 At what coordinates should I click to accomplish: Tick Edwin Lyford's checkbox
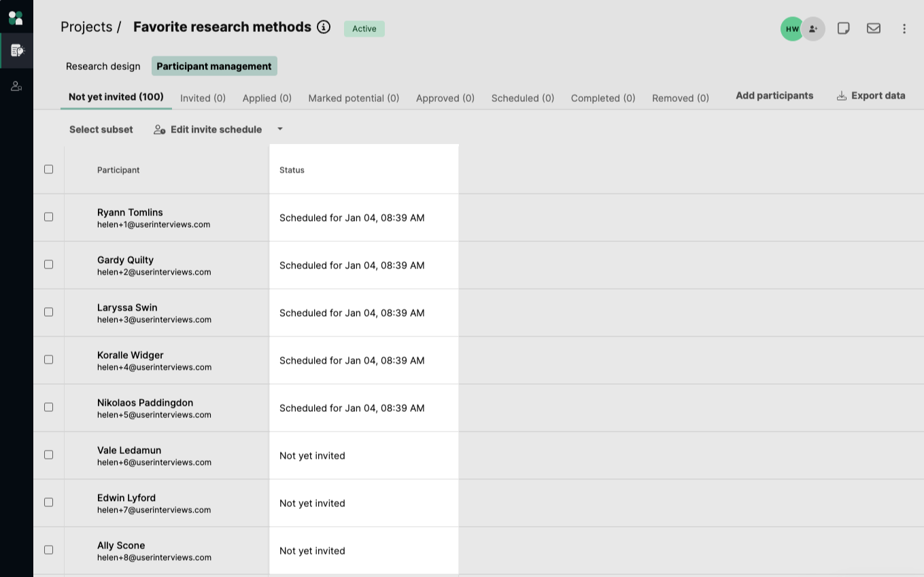click(48, 502)
